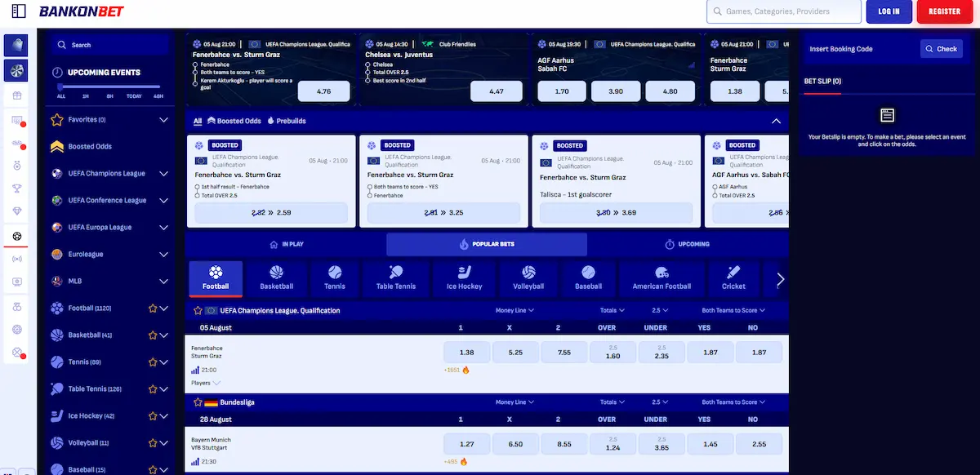The image size is (980, 475).
Task: Click the Boosted Odds chevron icon in sidebar
Action: coord(57,147)
